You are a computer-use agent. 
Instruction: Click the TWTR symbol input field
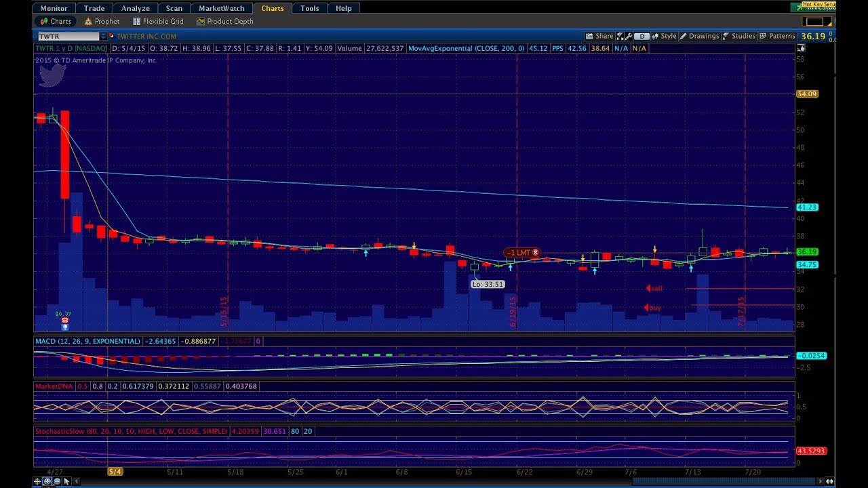68,36
